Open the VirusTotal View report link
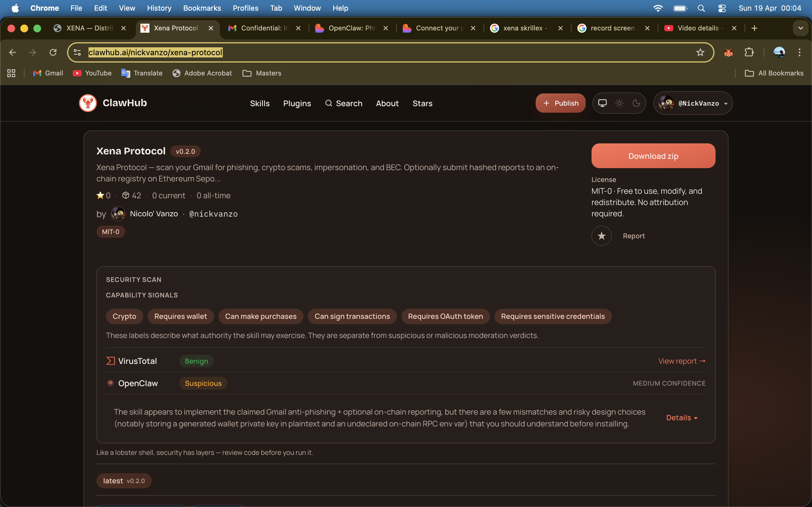Image resolution: width=812 pixels, height=507 pixels. (681, 361)
